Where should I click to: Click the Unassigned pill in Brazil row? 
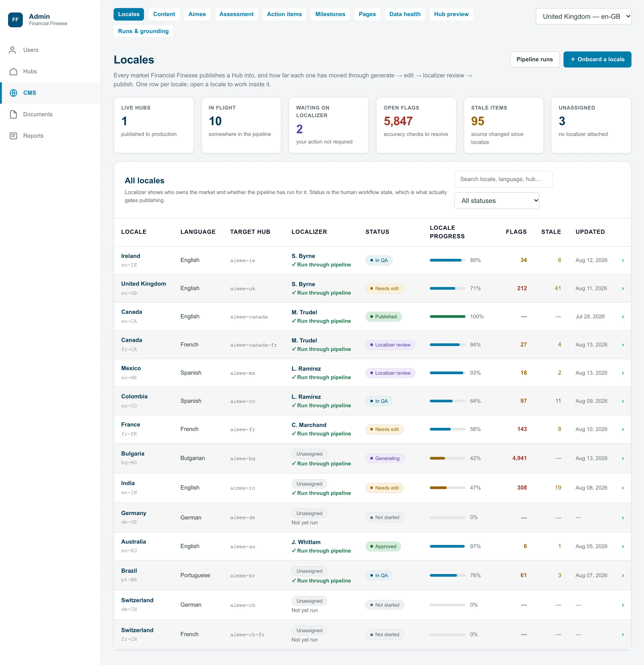point(309,571)
